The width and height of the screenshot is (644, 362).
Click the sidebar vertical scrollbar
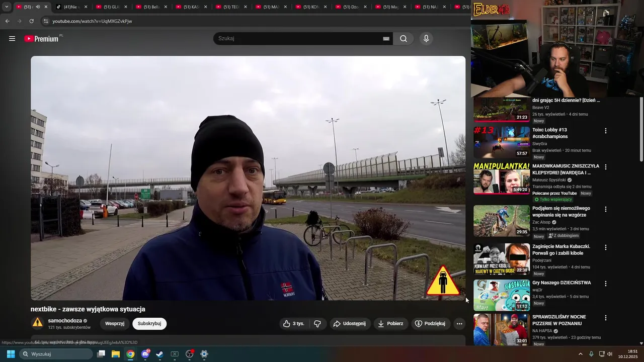point(641,129)
